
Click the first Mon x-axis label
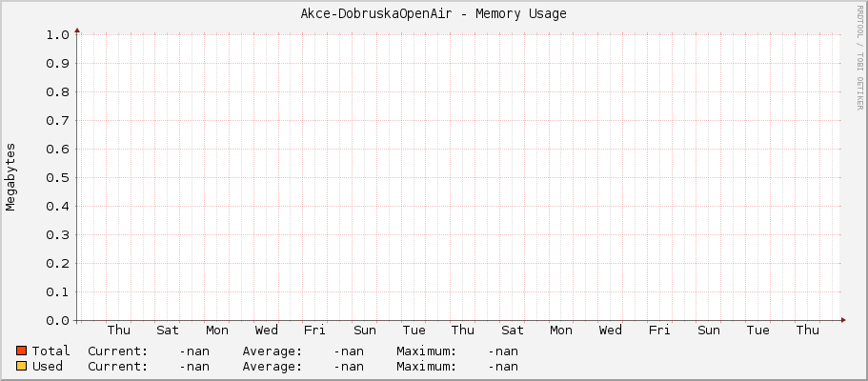pos(217,331)
